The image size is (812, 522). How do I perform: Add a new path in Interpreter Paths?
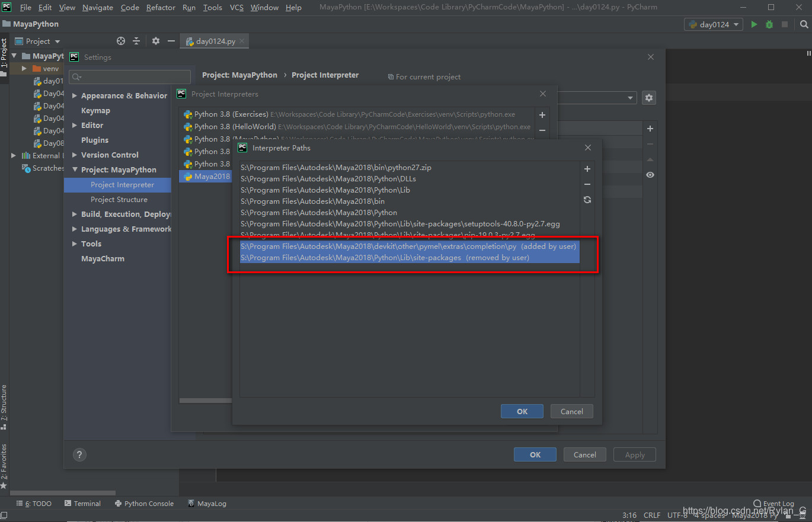tap(587, 169)
